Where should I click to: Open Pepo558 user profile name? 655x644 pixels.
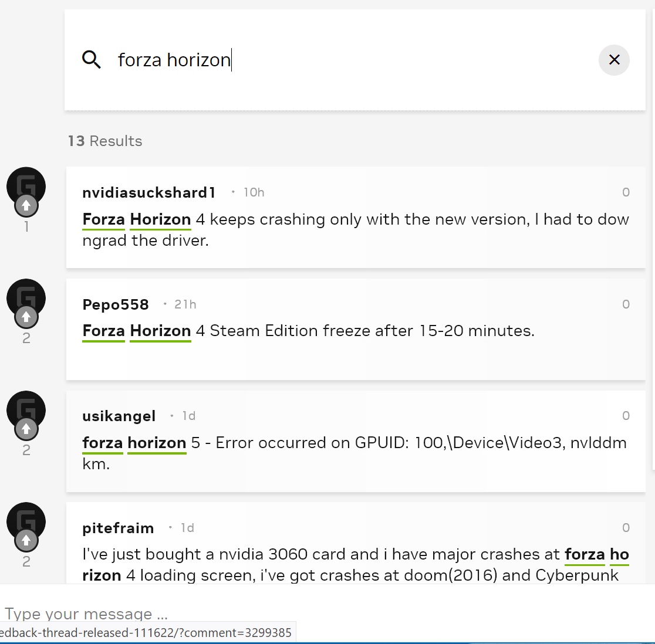[x=116, y=304]
